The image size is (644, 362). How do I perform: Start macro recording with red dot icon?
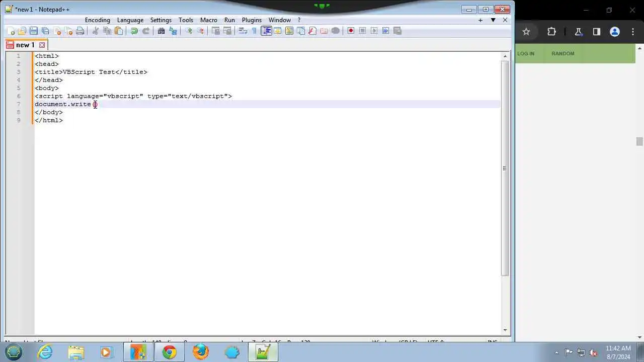[x=351, y=31]
